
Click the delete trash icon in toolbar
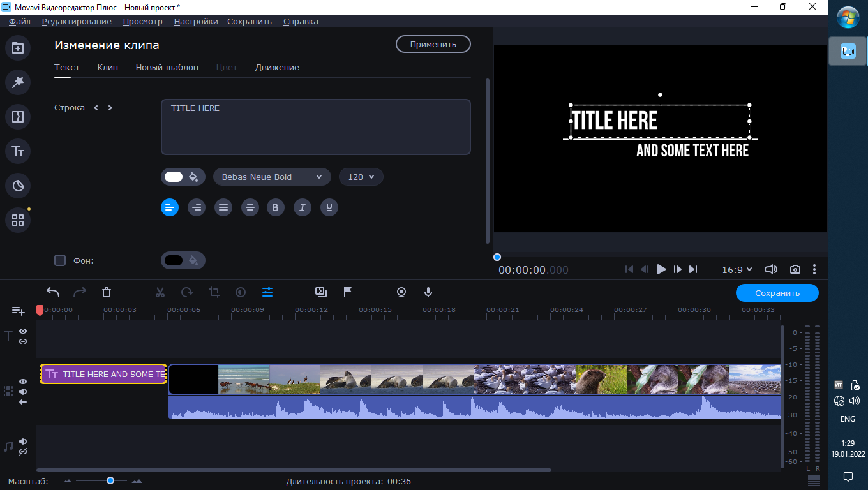(107, 292)
